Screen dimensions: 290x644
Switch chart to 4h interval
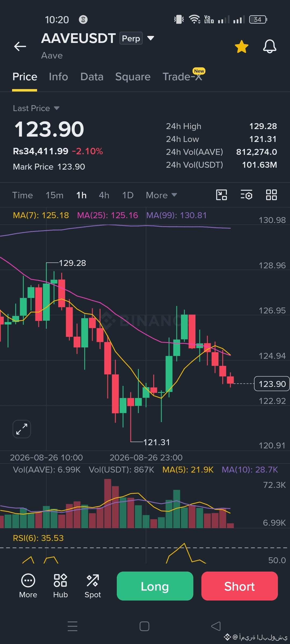tap(104, 195)
